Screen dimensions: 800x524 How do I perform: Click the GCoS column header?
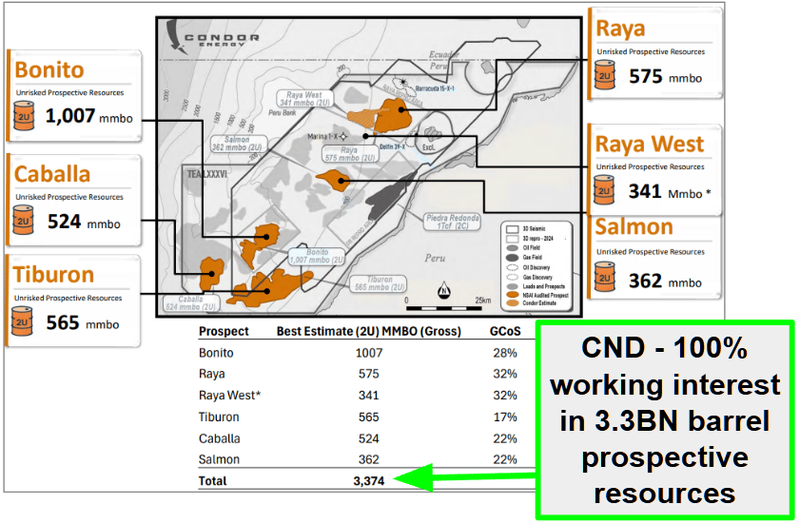(x=505, y=332)
